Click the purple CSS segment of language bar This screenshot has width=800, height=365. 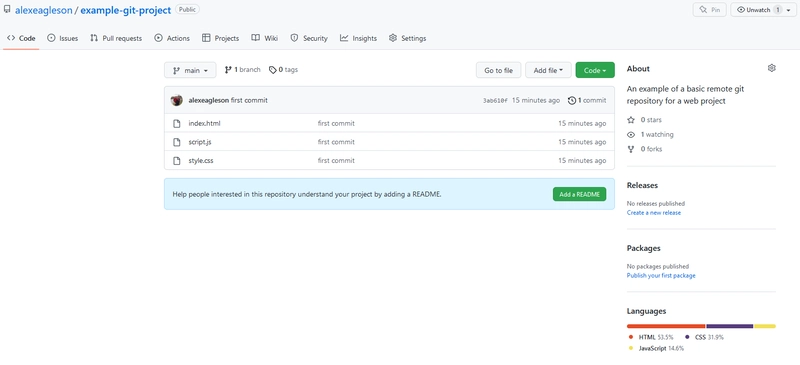pyautogui.click(x=730, y=326)
